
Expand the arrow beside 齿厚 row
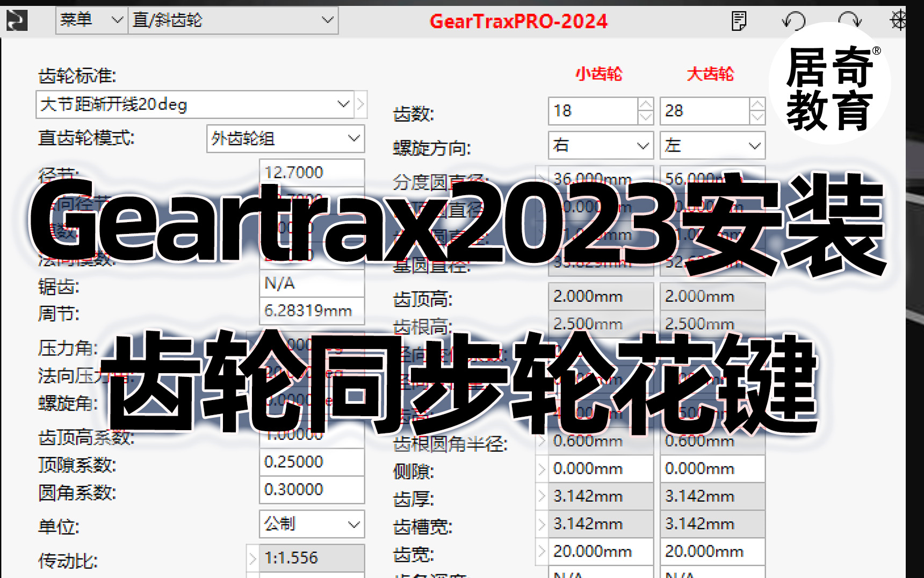point(542,497)
